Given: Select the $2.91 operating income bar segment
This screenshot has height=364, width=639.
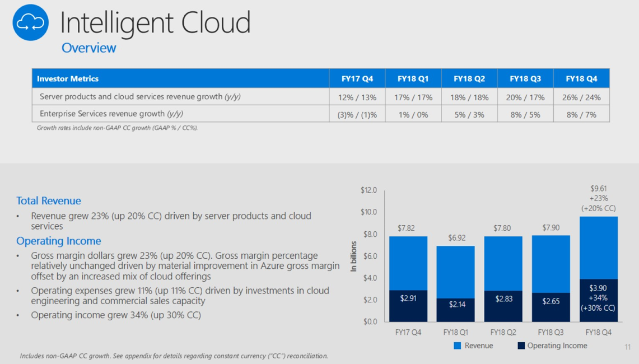Looking at the screenshot, I should [x=408, y=306].
